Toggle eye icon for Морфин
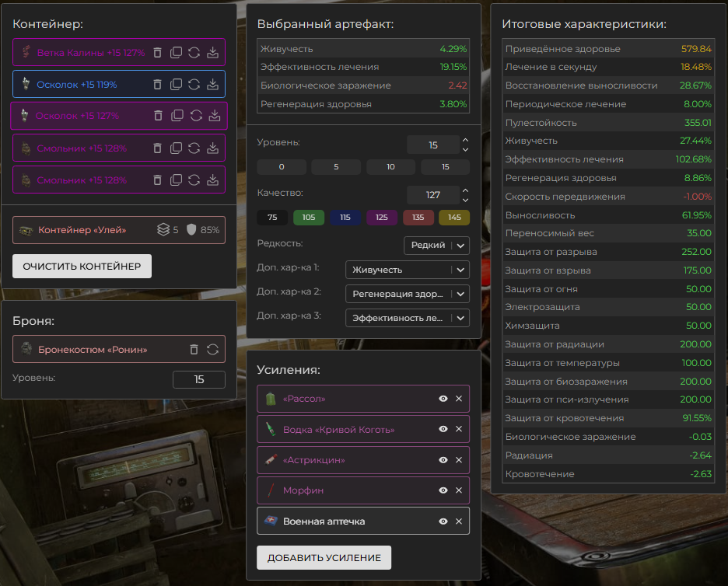This screenshot has height=586, width=728. tap(443, 490)
